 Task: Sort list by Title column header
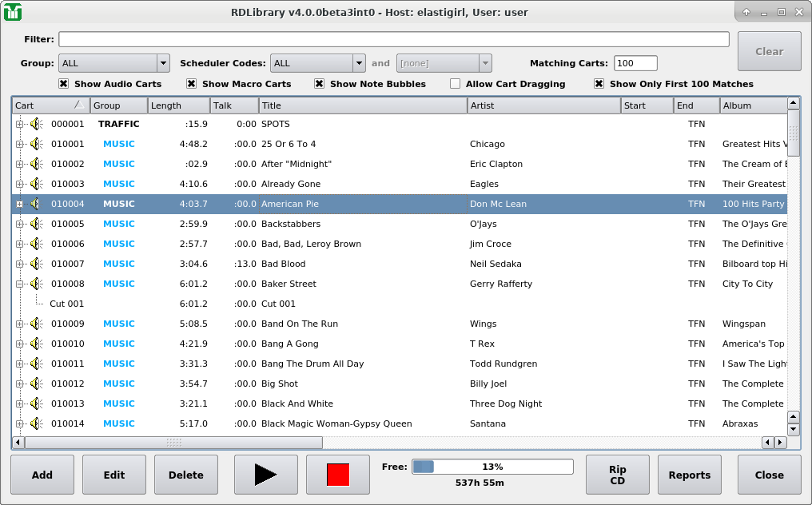coord(362,105)
